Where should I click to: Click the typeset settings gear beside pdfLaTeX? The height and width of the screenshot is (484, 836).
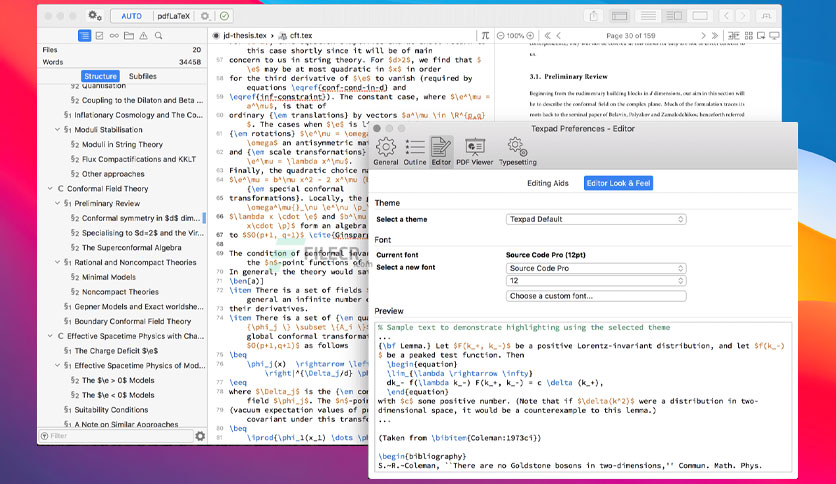pyautogui.click(x=205, y=16)
